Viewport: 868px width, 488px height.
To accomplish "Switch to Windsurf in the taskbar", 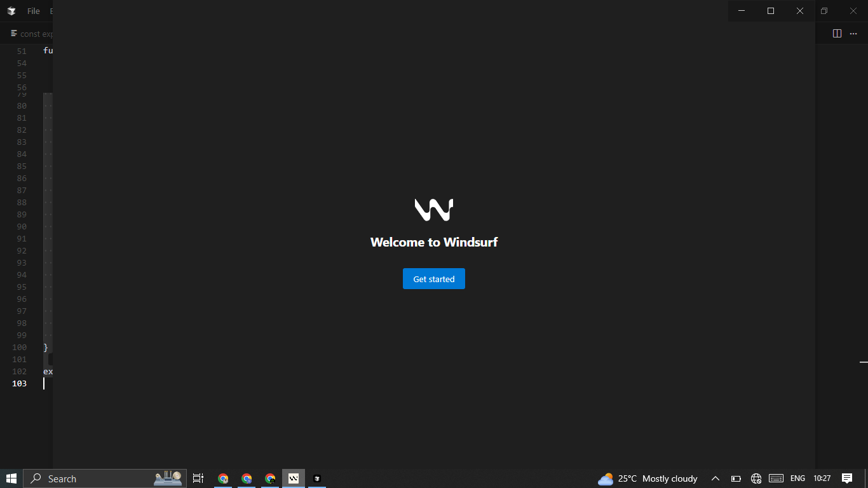I will click(x=294, y=478).
